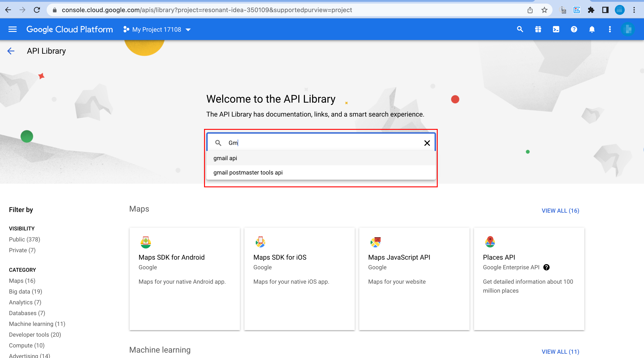Click the help question mark icon
Viewport: 644px width, 358px height.
574,30
